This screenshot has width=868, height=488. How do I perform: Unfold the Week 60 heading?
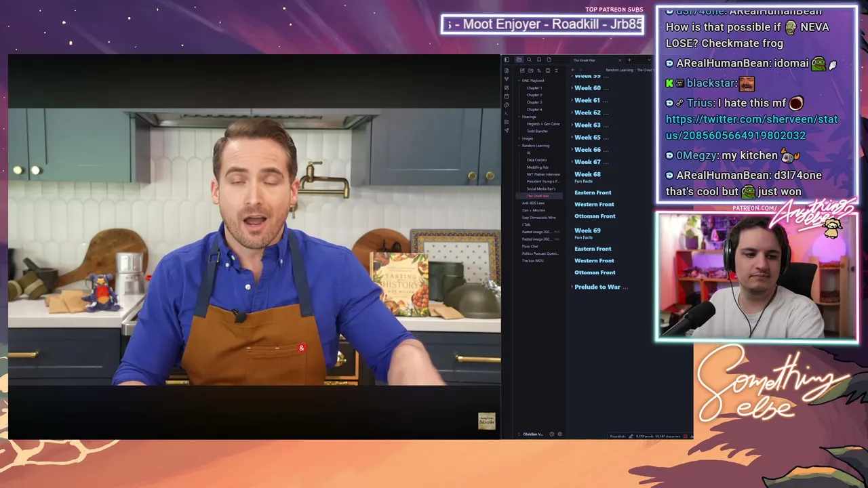point(572,88)
